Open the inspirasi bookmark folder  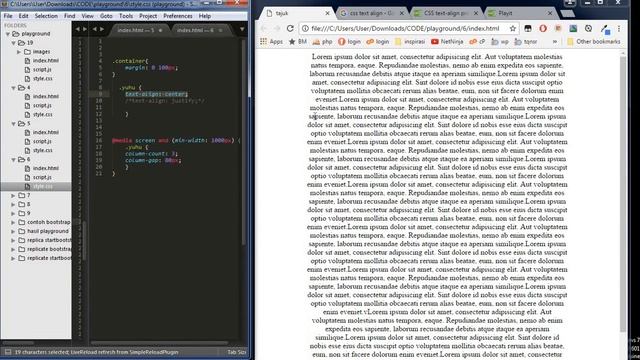[x=410, y=42]
